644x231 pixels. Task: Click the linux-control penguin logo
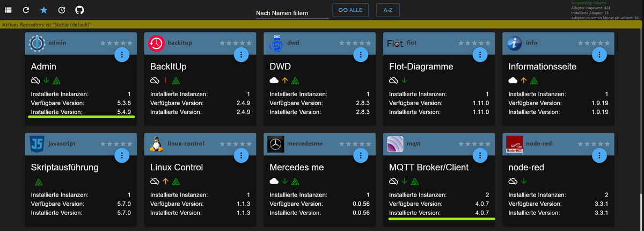[156, 143]
